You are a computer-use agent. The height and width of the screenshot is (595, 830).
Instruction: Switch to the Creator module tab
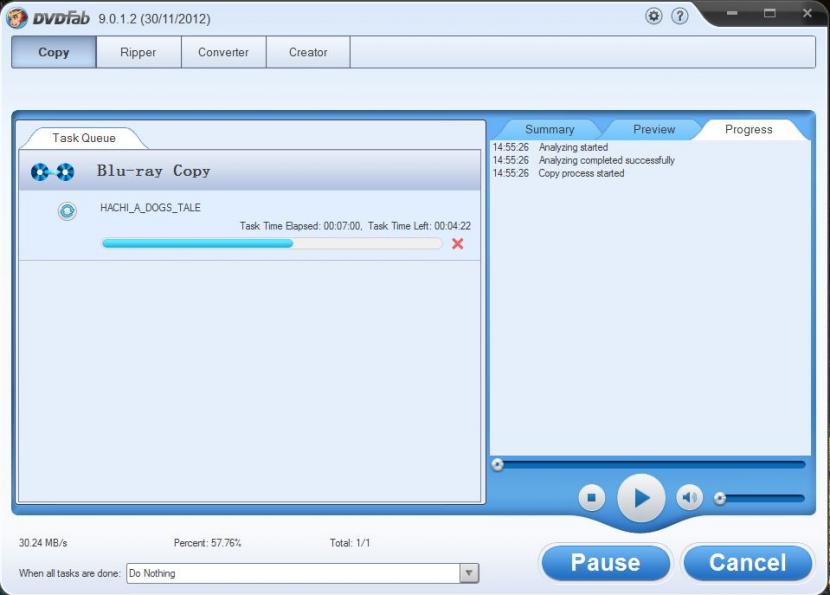pos(308,52)
